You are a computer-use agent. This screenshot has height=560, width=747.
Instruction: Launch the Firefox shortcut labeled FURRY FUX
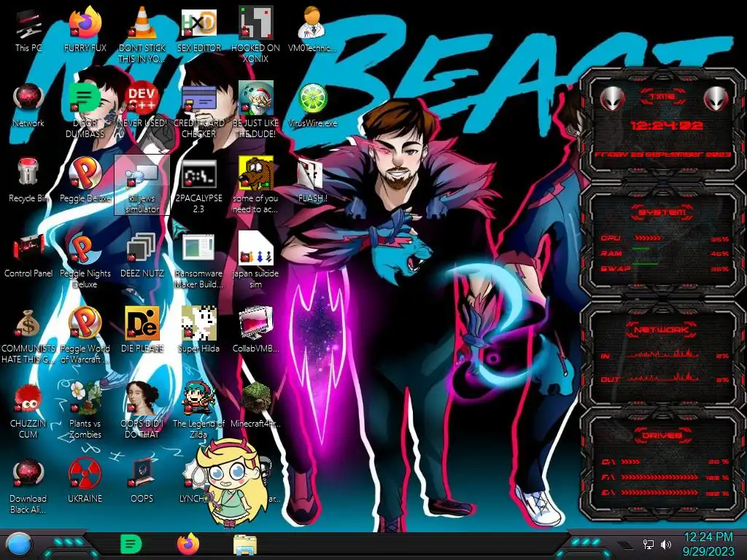tap(85, 30)
